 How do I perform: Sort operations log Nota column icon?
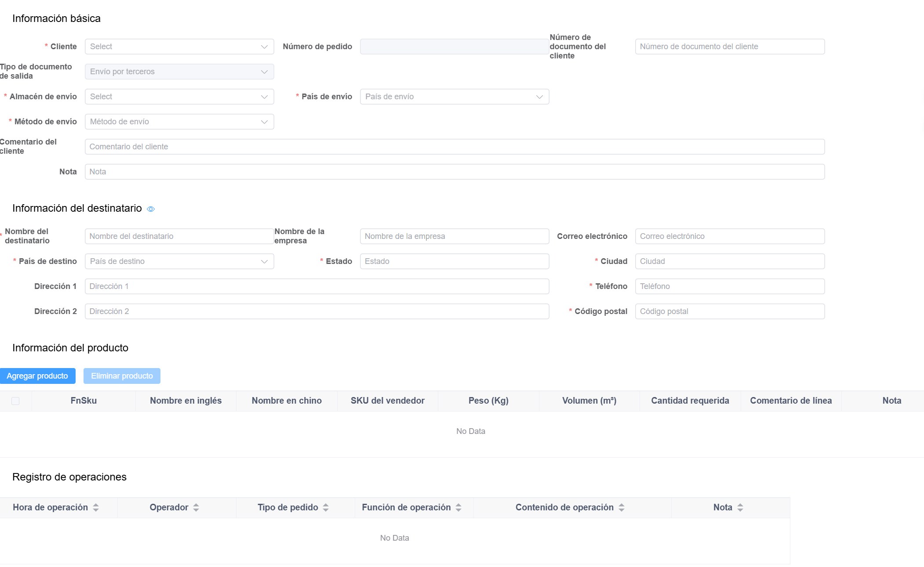740,508
